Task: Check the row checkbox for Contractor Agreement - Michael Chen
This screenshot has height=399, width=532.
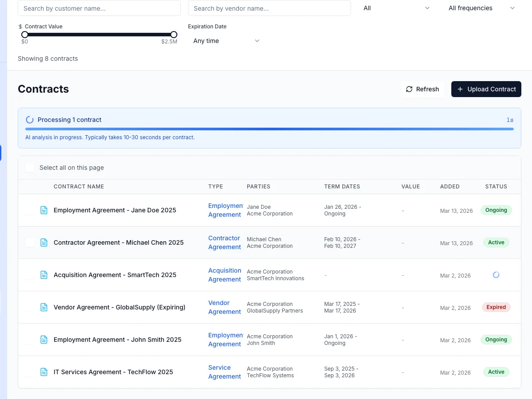Action: pyautogui.click(x=29, y=243)
